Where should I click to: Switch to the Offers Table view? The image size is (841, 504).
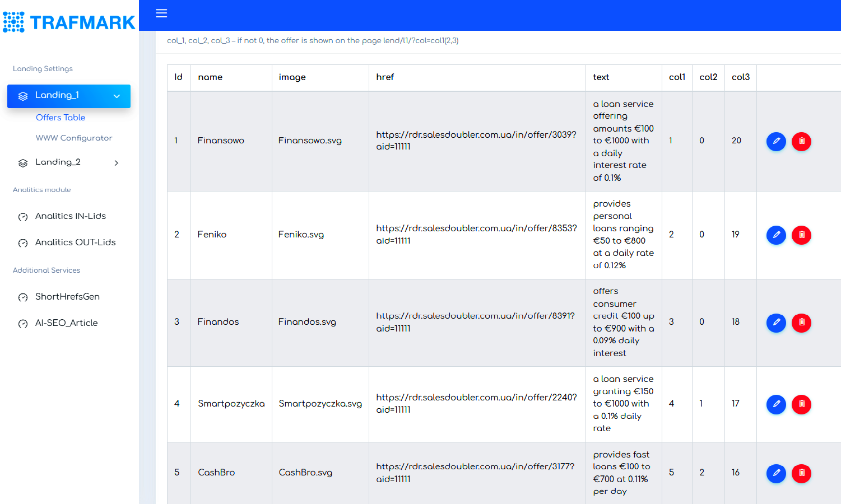pos(61,118)
